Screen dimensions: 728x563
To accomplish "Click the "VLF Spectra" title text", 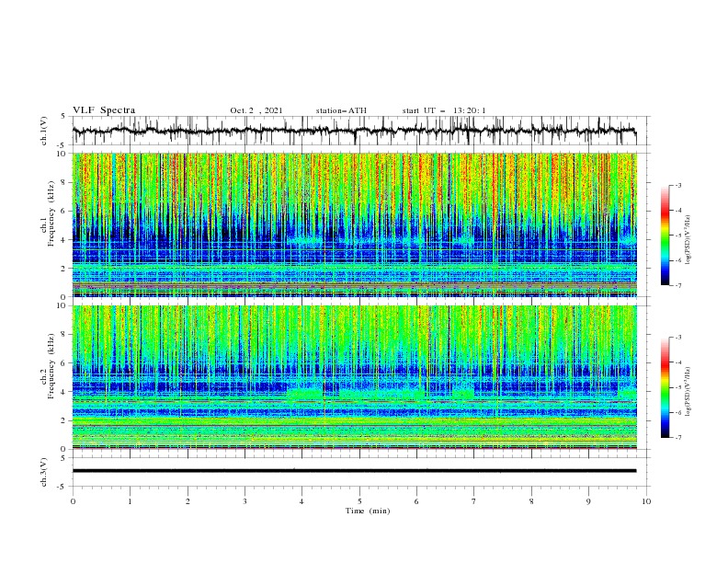I will click(104, 110).
